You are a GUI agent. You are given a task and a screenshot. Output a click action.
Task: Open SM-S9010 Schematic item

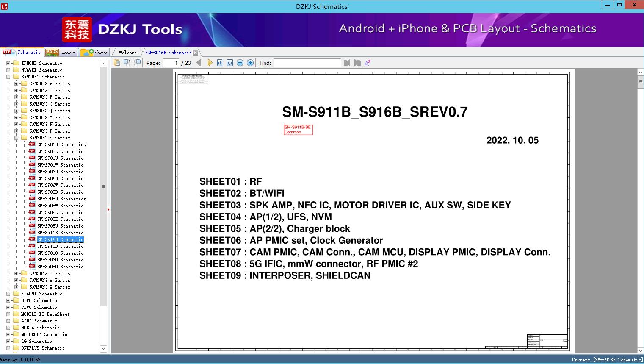60,253
